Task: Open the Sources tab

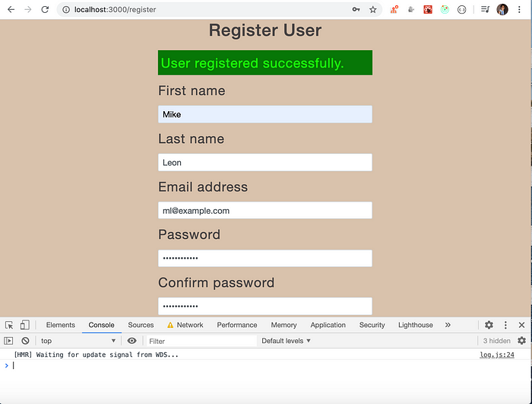Action: (141, 325)
